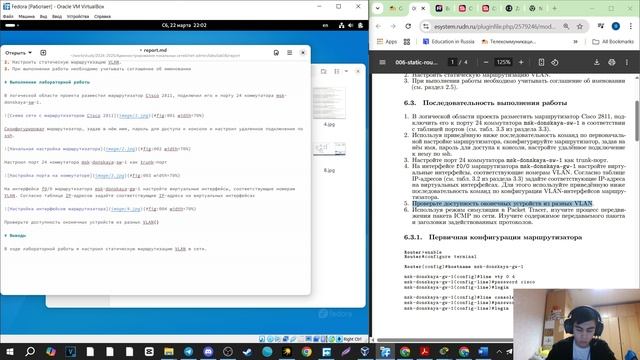
Task: Open the 'Машина' menu in VirtualBox
Action: [27, 17]
